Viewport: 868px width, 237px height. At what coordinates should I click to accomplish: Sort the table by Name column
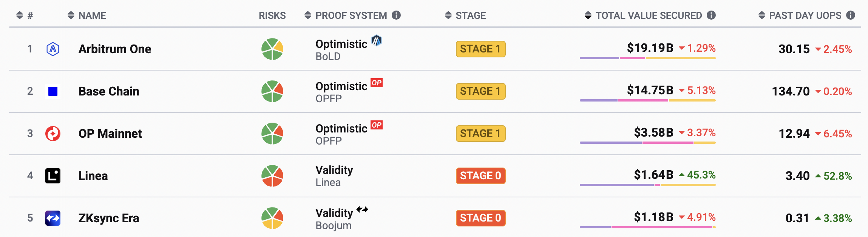pyautogui.click(x=87, y=15)
